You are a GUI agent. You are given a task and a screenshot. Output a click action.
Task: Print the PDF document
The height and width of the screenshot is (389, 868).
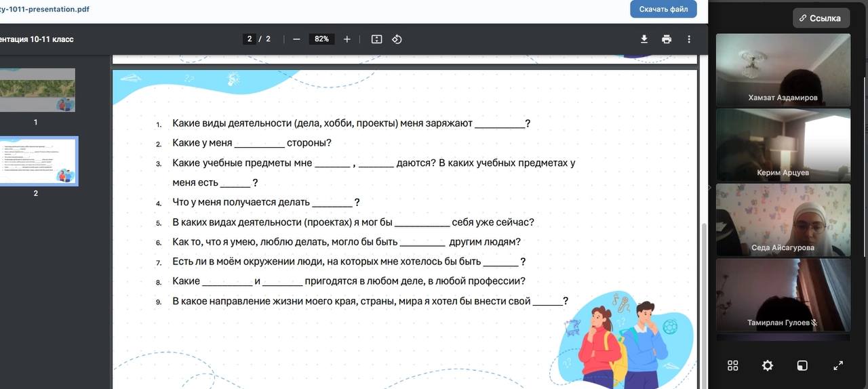pyautogui.click(x=667, y=39)
